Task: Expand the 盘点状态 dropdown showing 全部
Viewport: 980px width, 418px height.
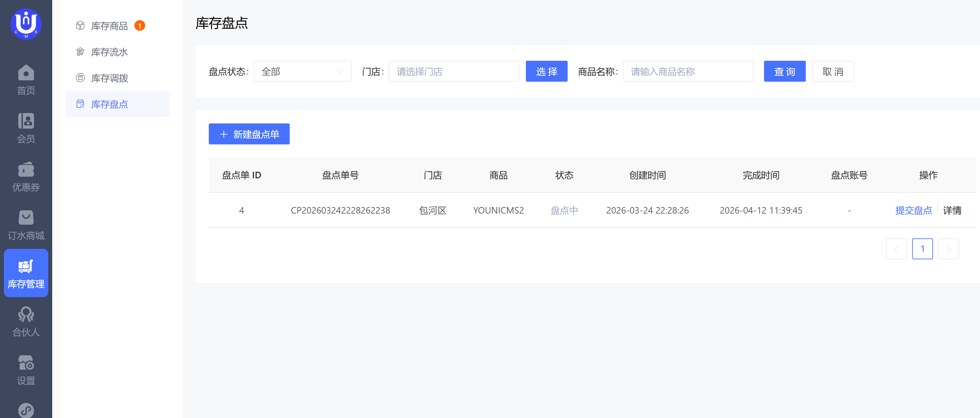Action: (x=302, y=71)
